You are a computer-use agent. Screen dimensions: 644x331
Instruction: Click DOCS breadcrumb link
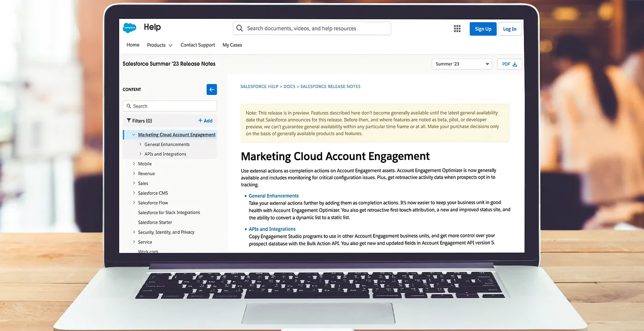[x=289, y=87]
